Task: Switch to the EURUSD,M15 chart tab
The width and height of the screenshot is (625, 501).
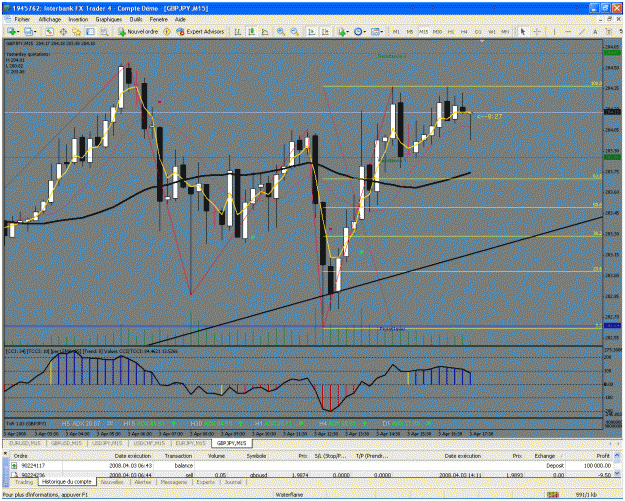Action: pyautogui.click(x=25, y=443)
